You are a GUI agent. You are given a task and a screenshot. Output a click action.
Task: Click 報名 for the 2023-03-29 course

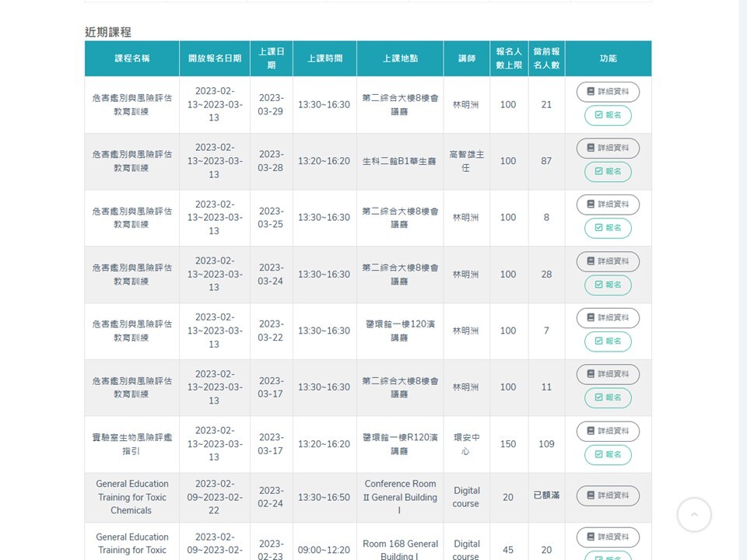(608, 115)
